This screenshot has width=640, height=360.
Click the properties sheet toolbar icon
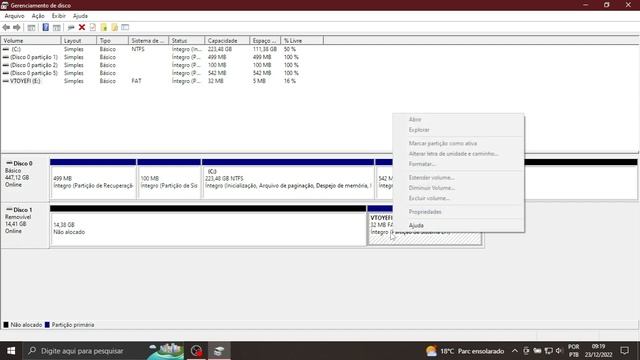[93, 27]
